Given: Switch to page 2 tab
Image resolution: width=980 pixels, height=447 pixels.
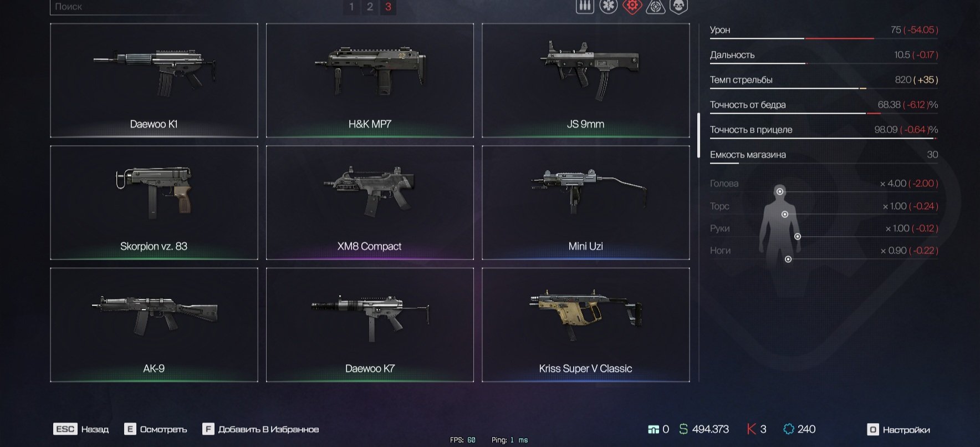Looking at the screenshot, I should coord(370,7).
